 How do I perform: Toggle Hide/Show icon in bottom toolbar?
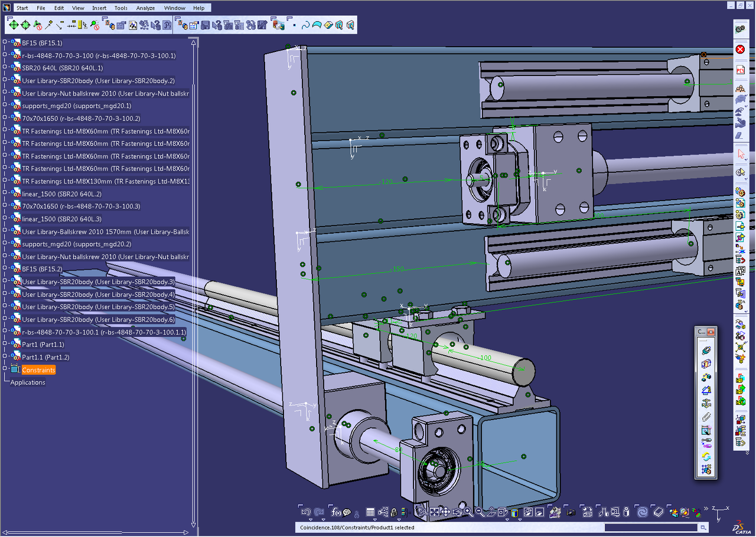[527, 512]
